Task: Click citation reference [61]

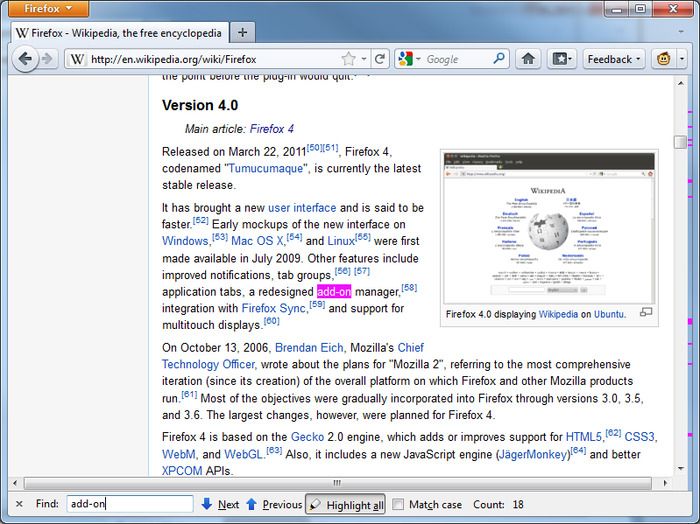Action: click(189, 394)
